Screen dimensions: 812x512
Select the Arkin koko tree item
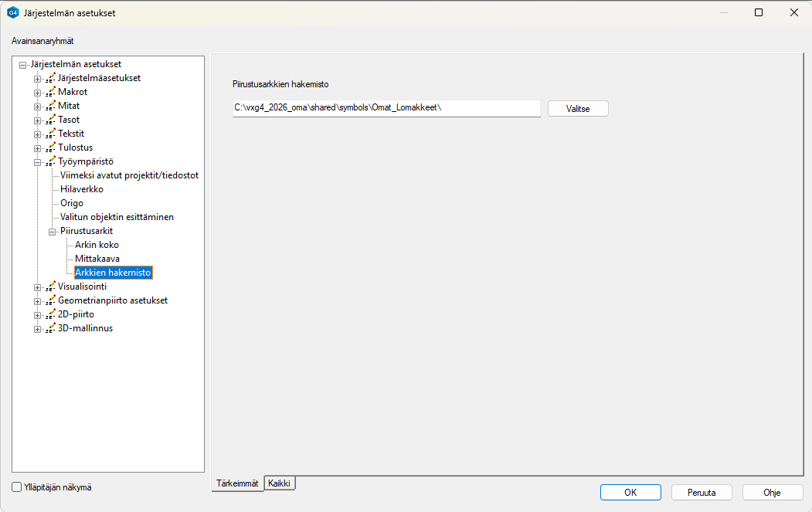point(97,245)
